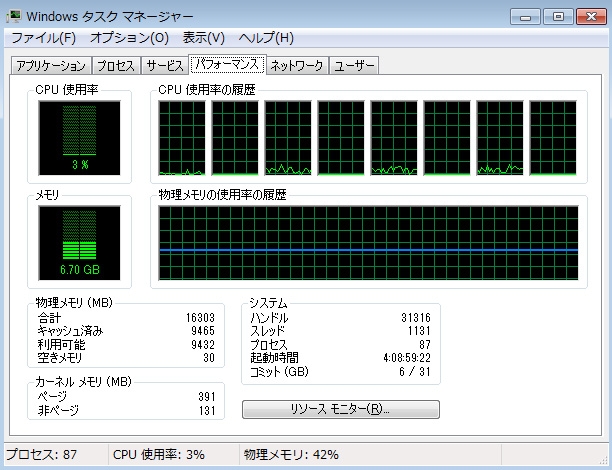Click the システム group label
This screenshot has height=470, width=612.
click(x=269, y=303)
